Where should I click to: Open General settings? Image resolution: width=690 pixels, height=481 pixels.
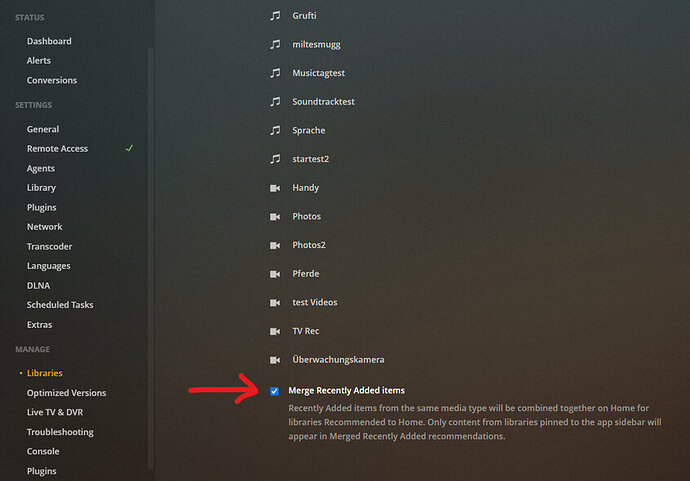coord(43,129)
